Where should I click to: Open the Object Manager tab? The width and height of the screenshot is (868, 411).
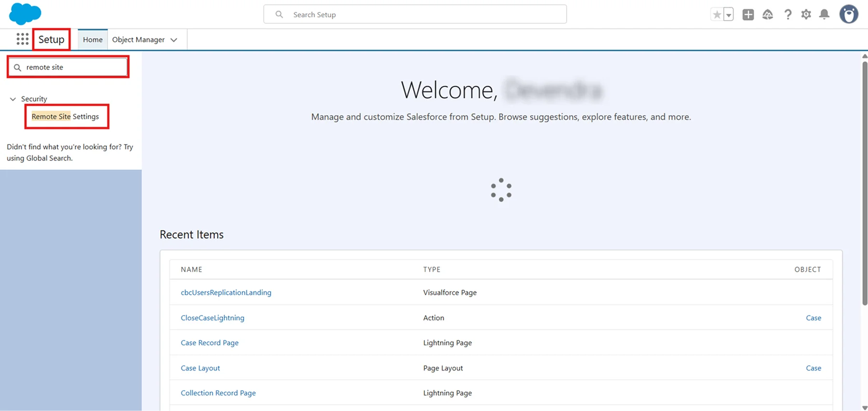(x=138, y=40)
